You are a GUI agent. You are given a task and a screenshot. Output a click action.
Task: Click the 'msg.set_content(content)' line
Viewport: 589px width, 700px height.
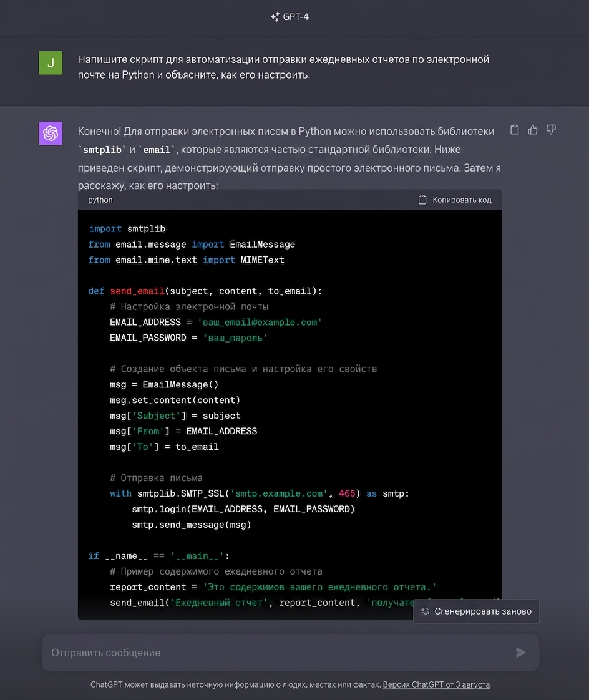coord(175,400)
